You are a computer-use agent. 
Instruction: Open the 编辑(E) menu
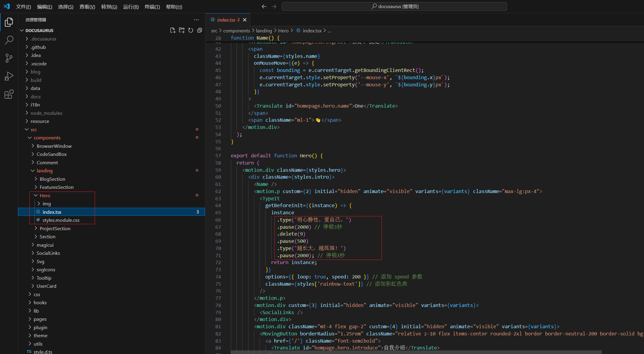click(x=44, y=7)
